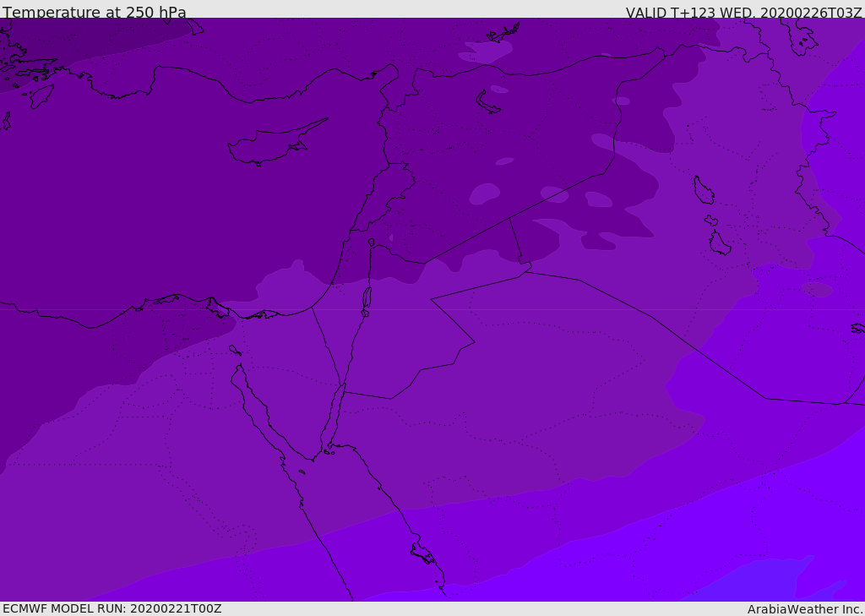Click the 'VALID T+123 WED. 20200226T03Z' label
Viewport: 865px width, 616px height.
point(743,13)
